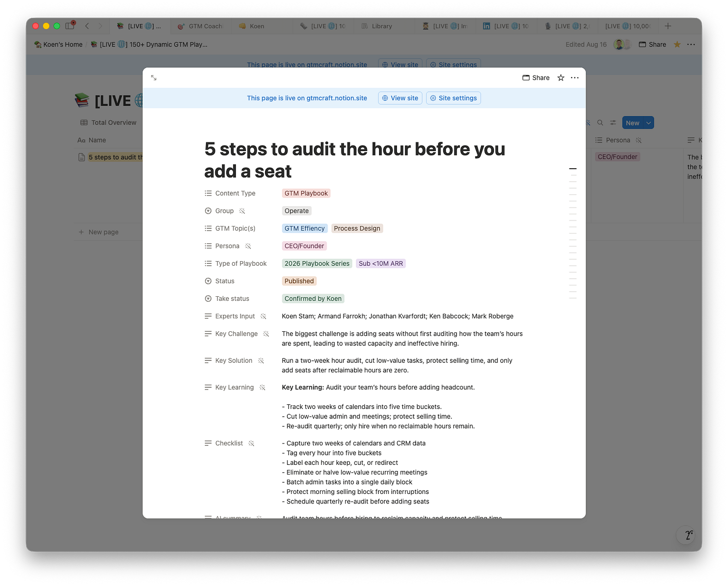
Task: Click the Key Solution description text
Action: coord(397,365)
